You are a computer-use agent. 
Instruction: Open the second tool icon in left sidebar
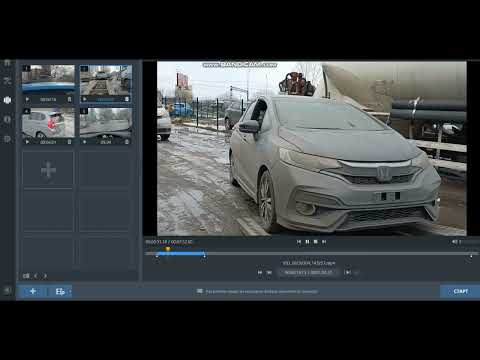point(7,81)
